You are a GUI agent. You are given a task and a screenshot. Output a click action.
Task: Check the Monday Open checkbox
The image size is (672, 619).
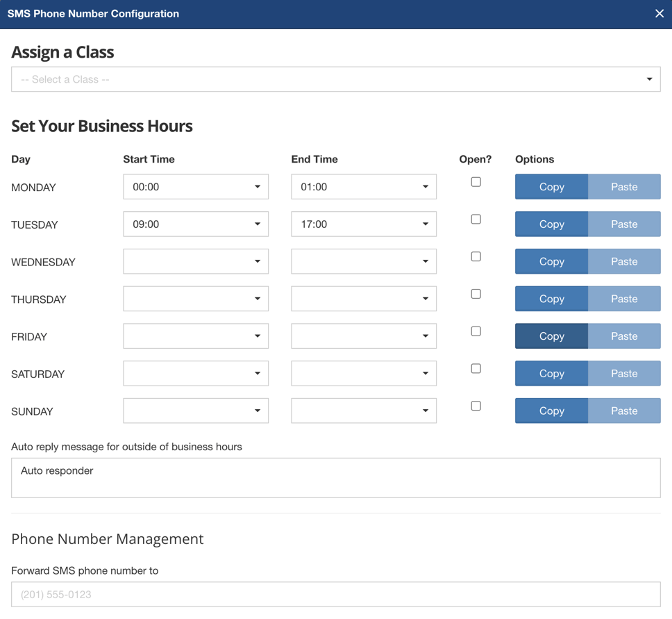click(476, 182)
